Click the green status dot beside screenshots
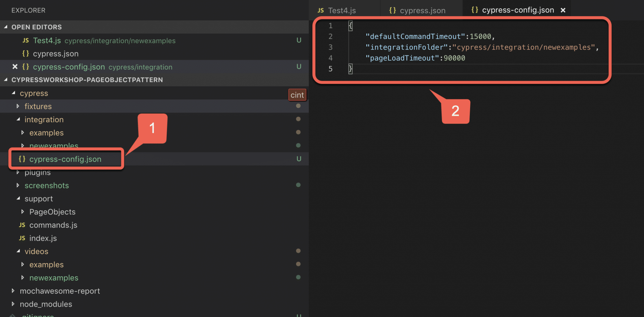The height and width of the screenshot is (317, 644). point(298,185)
